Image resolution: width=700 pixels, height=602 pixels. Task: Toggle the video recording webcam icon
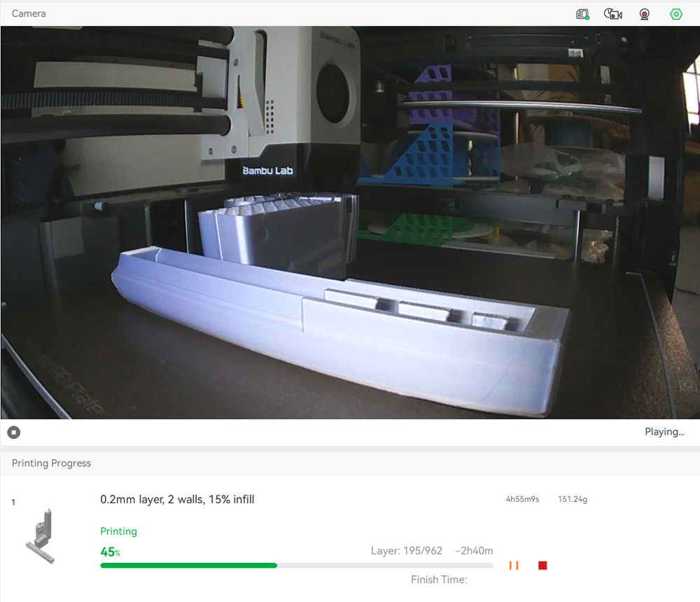click(x=644, y=14)
